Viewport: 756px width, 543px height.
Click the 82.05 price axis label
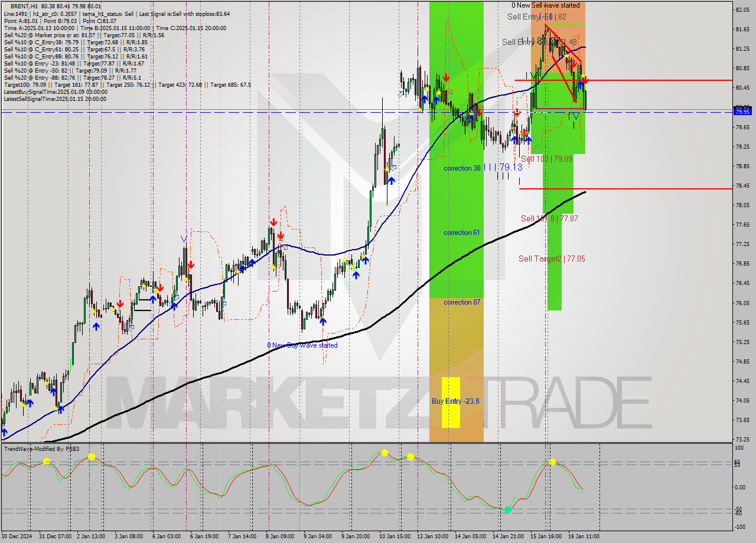[x=743, y=9]
